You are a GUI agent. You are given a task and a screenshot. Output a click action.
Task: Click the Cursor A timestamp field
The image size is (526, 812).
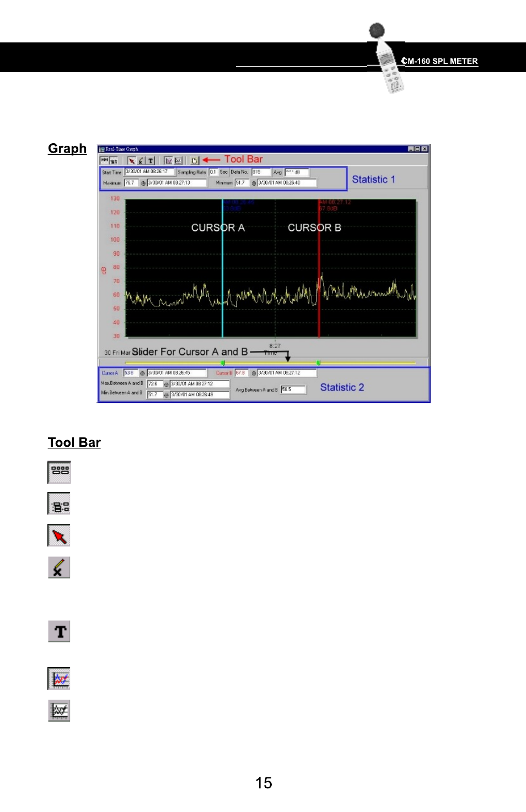[x=176, y=373]
